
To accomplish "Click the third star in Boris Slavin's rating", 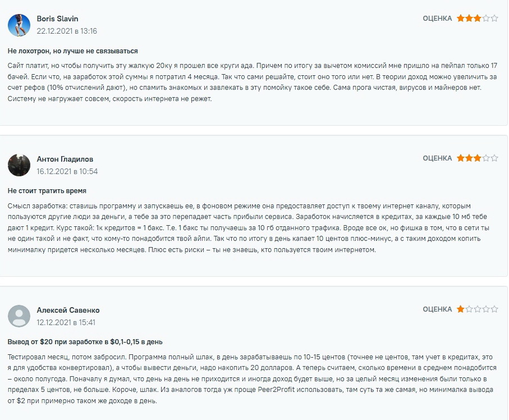I will click(x=477, y=18).
